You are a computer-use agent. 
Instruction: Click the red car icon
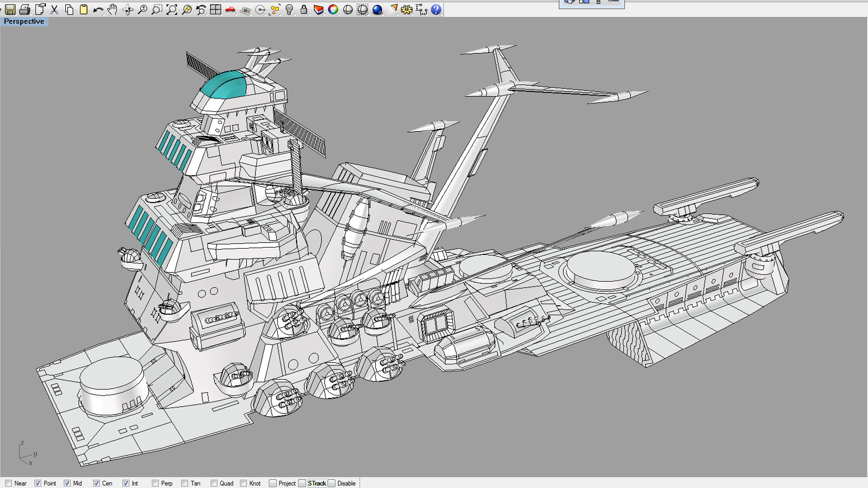[230, 9]
